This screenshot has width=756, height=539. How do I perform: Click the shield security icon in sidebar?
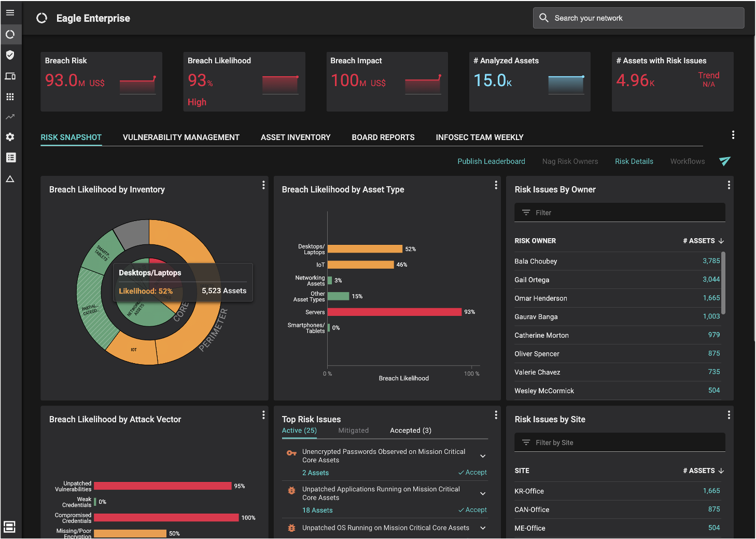[10, 55]
